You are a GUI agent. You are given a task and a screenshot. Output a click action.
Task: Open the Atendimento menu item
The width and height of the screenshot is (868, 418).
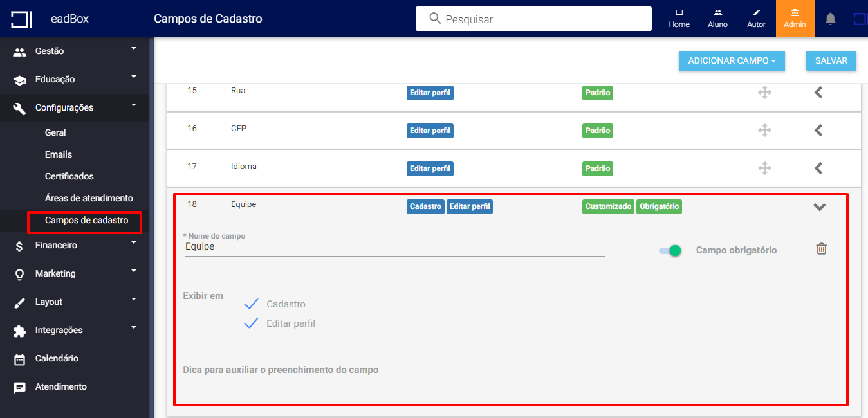pos(60,386)
